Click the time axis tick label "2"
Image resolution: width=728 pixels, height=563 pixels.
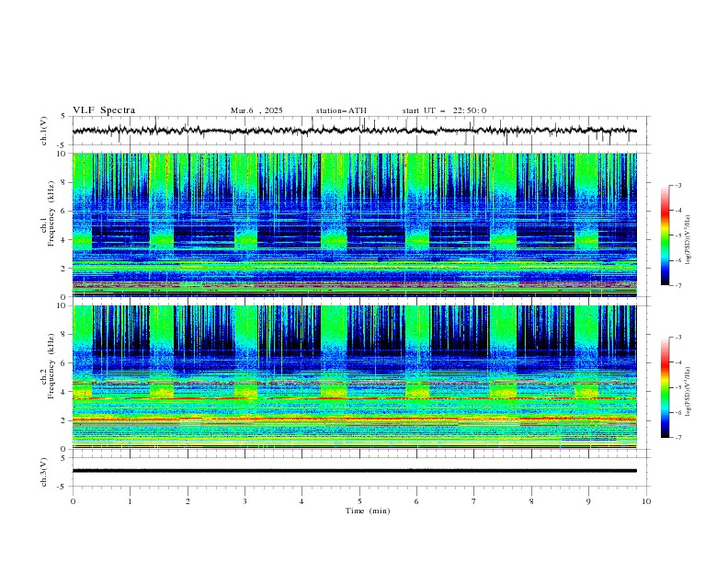tap(188, 501)
